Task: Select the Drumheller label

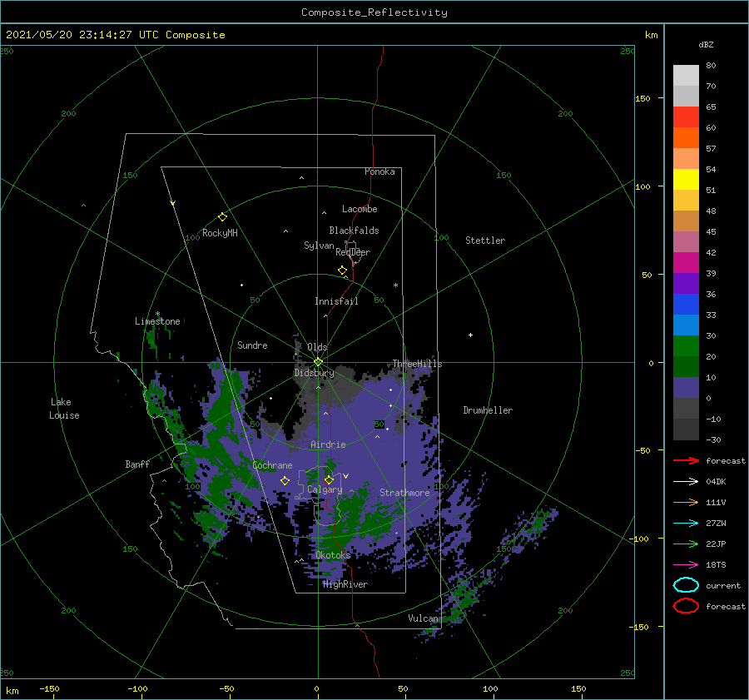Action: pyautogui.click(x=488, y=410)
